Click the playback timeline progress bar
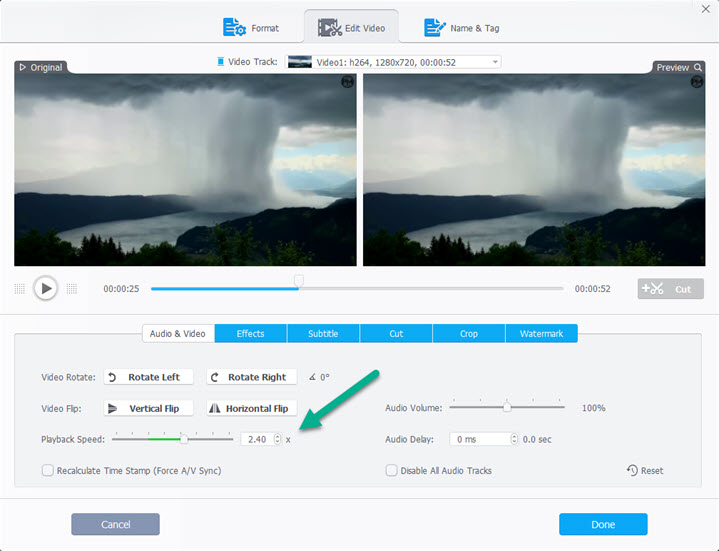The image size is (719, 551). [357, 289]
